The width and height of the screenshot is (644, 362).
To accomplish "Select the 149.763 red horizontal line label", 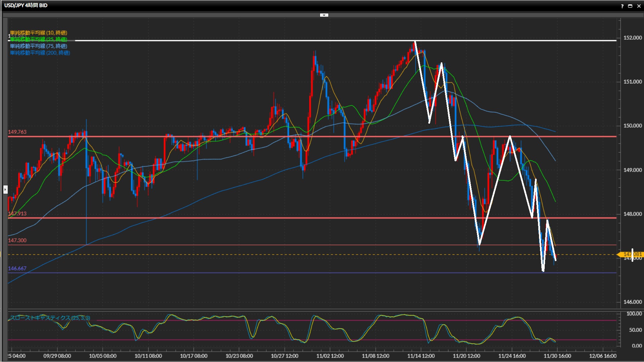I will click(x=17, y=132).
